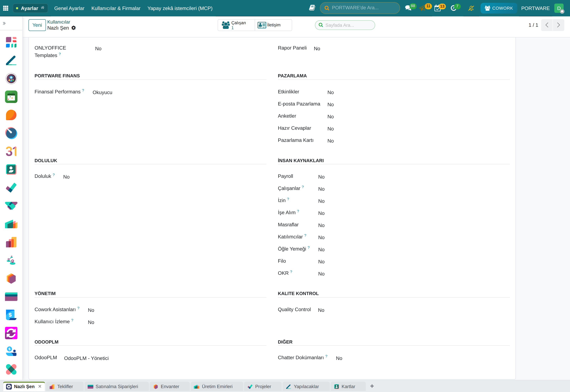Show help tooltip for Finansal Performans

click(83, 90)
